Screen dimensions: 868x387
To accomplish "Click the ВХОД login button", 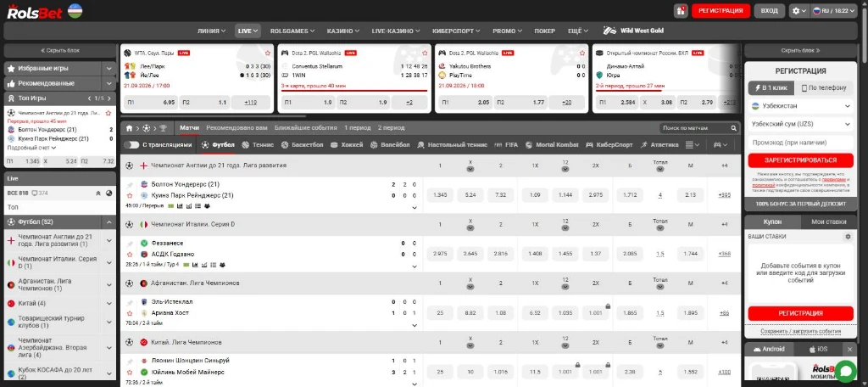I will point(769,10).
